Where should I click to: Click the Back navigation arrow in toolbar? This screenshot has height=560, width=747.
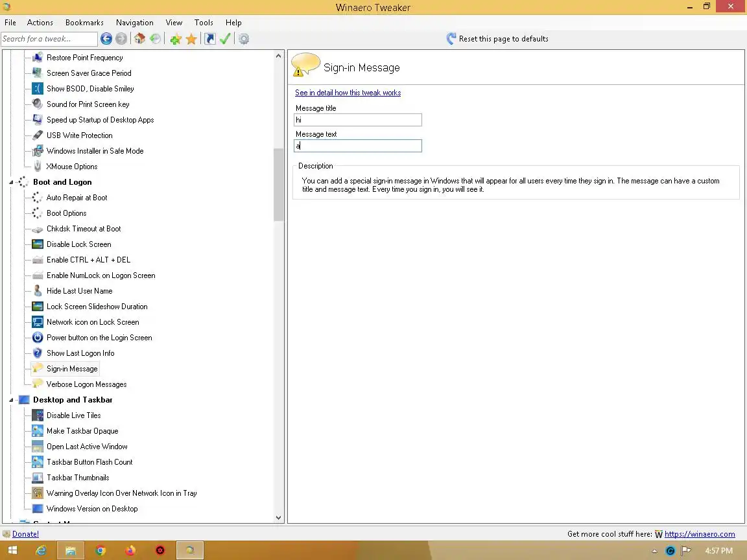106,39
